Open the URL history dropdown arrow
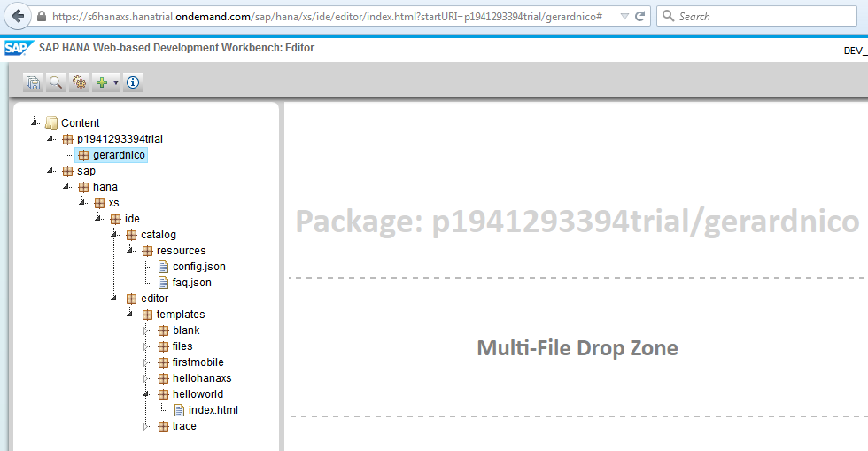Image resolution: width=868 pixels, height=451 pixels. click(624, 17)
